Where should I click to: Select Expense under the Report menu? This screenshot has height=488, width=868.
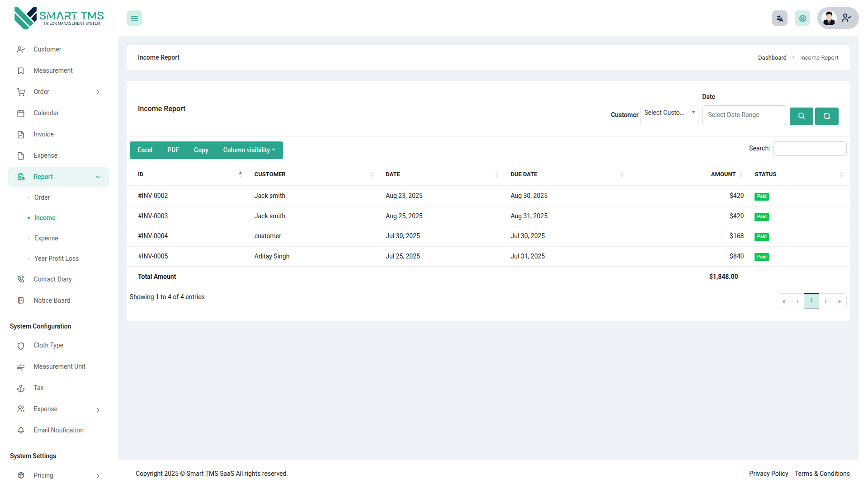[46, 238]
